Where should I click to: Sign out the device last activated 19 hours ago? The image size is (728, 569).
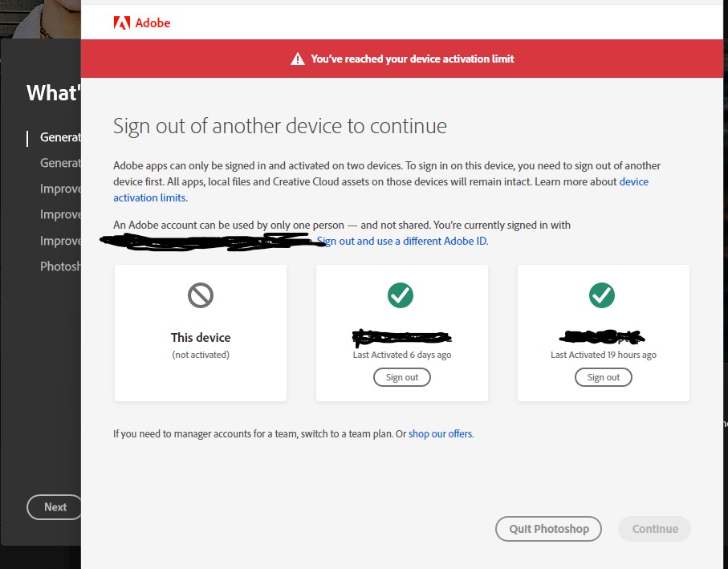[x=603, y=376]
